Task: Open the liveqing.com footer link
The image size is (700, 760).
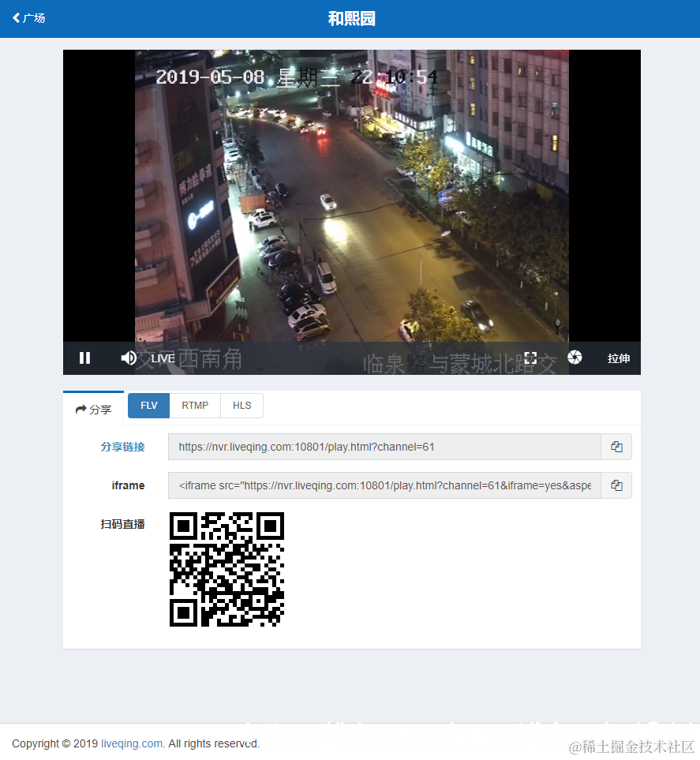Action: coord(131,743)
